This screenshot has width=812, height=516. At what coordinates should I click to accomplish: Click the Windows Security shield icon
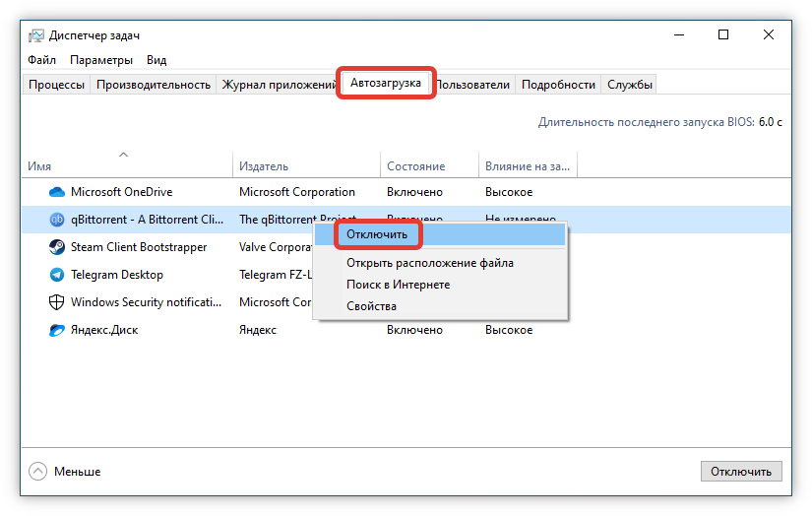pos(56,302)
